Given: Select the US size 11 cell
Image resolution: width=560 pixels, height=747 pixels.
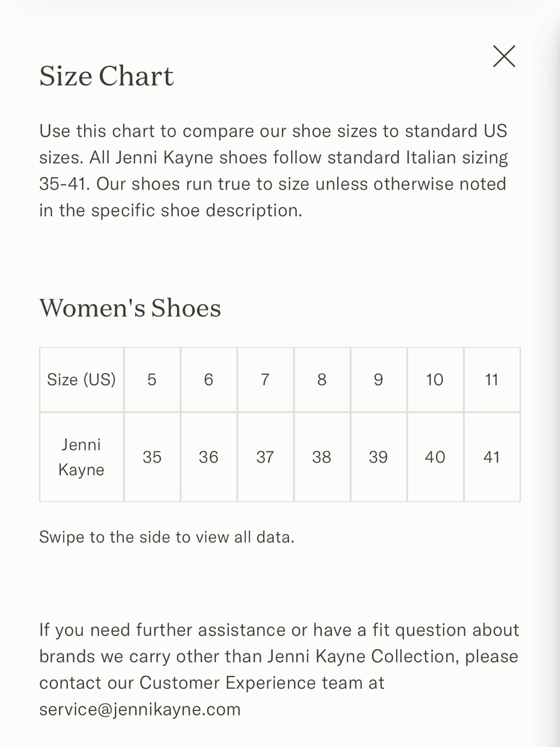Looking at the screenshot, I should pyautogui.click(x=492, y=380).
